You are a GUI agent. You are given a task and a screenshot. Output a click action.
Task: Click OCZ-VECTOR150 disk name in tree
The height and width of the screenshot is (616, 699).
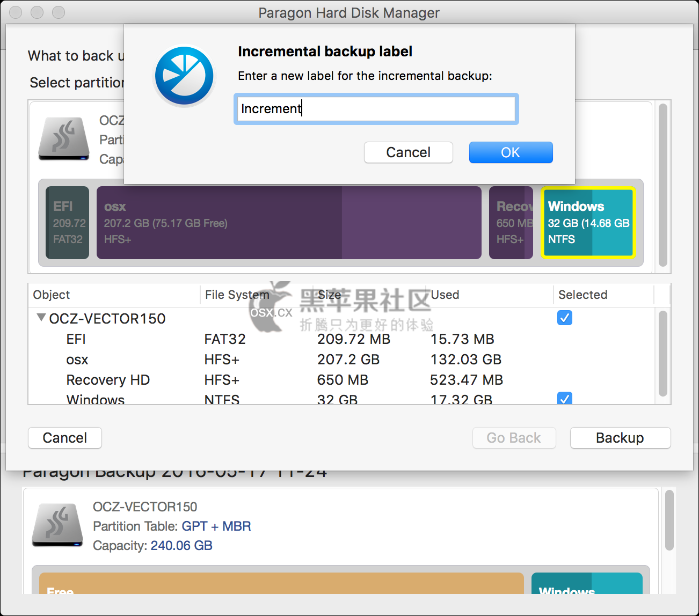pos(107,319)
